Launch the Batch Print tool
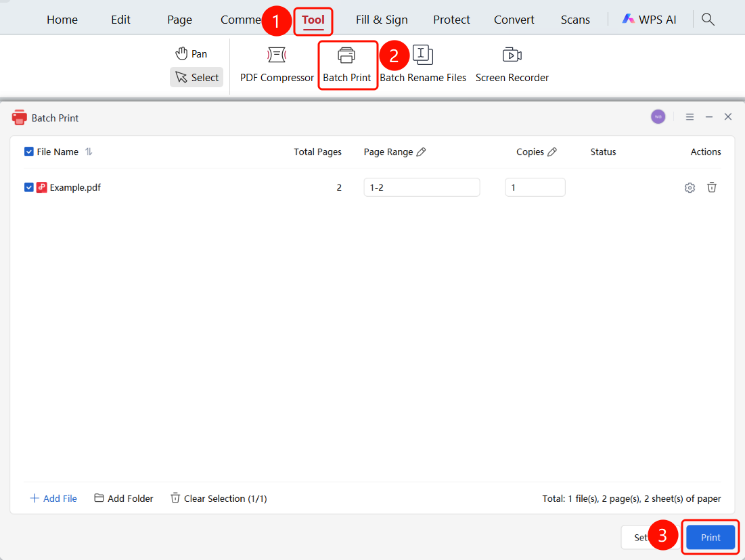Screen dimensions: 745x560 (347, 65)
